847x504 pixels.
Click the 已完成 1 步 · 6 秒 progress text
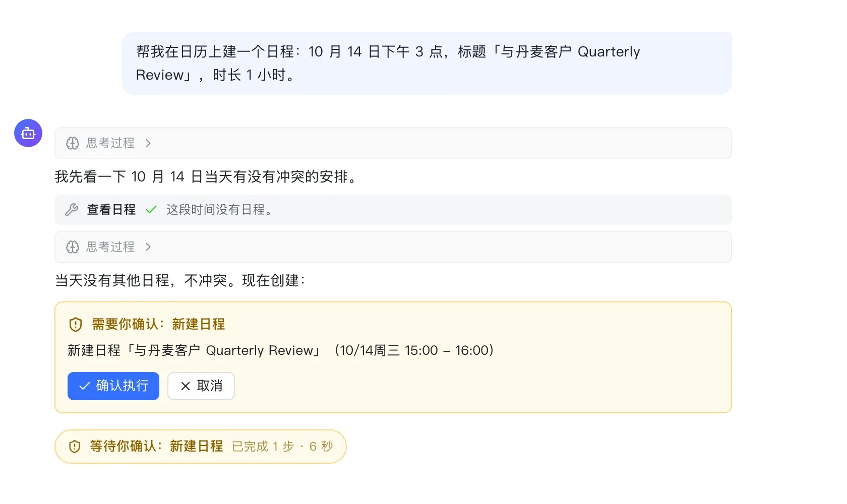click(x=282, y=447)
